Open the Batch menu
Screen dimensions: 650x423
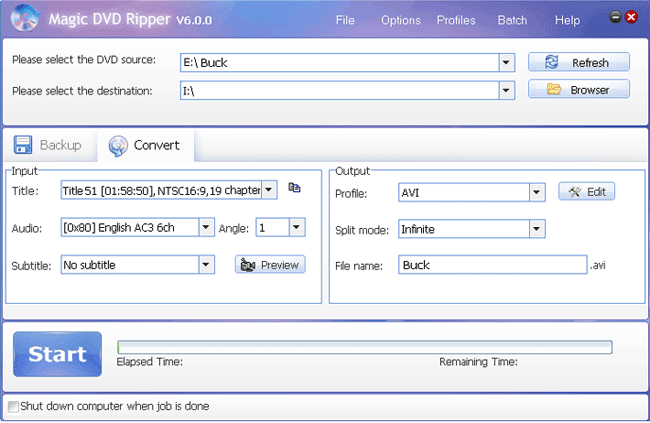[x=512, y=20]
